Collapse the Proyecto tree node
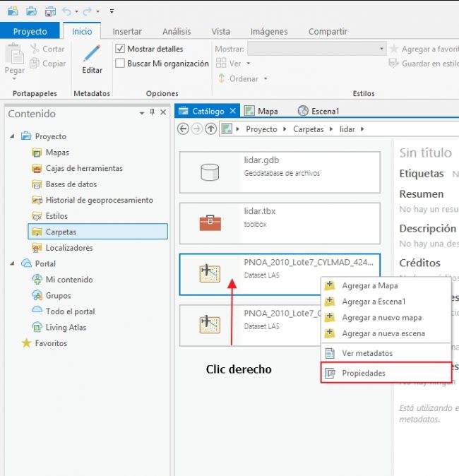459x476 pixels. [12, 136]
